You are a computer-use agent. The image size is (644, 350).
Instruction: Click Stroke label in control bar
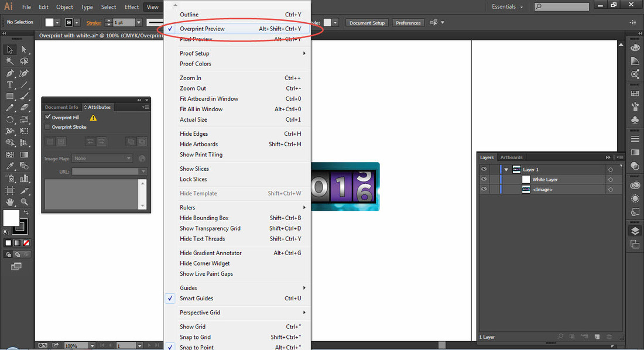tap(94, 23)
